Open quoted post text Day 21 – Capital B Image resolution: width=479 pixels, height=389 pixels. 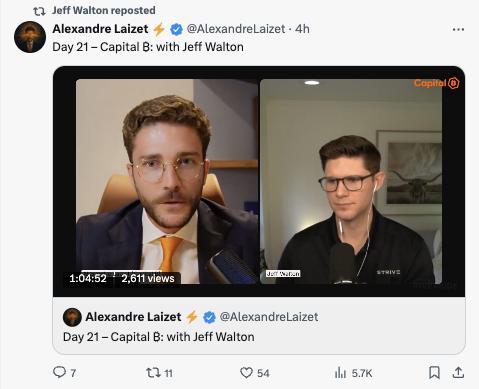pos(159,337)
